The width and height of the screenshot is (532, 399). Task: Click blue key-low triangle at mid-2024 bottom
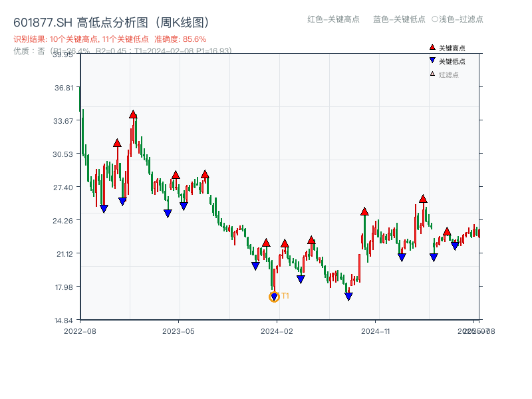(x=348, y=297)
